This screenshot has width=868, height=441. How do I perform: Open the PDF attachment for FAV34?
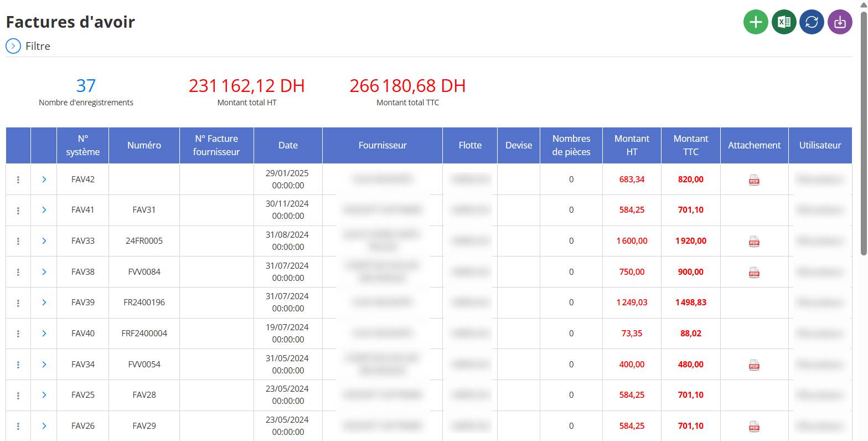[x=754, y=365]
